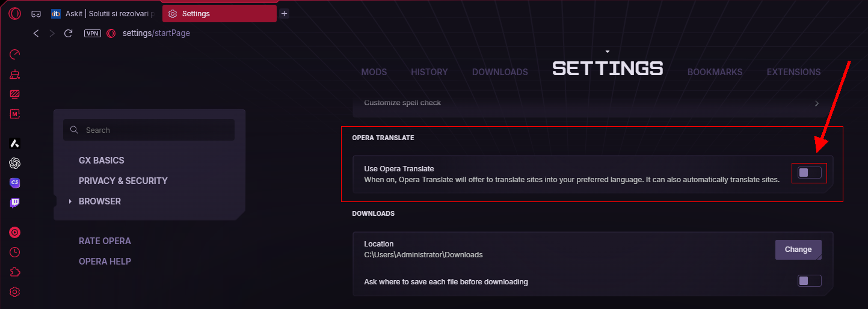The image size is (868, 309).
Task: Open Twitch in the sidebar
Action: tap(15, 203)
